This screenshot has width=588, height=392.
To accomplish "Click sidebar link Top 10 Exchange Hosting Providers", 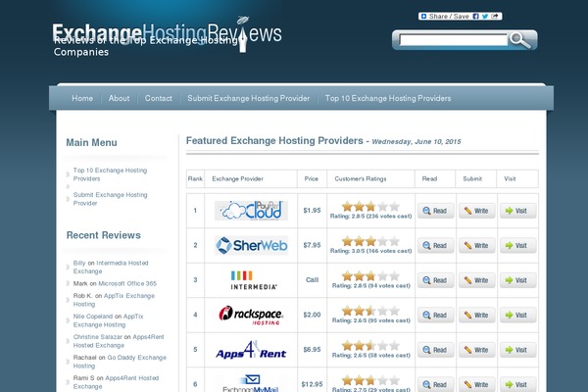I will click(110, 174).
